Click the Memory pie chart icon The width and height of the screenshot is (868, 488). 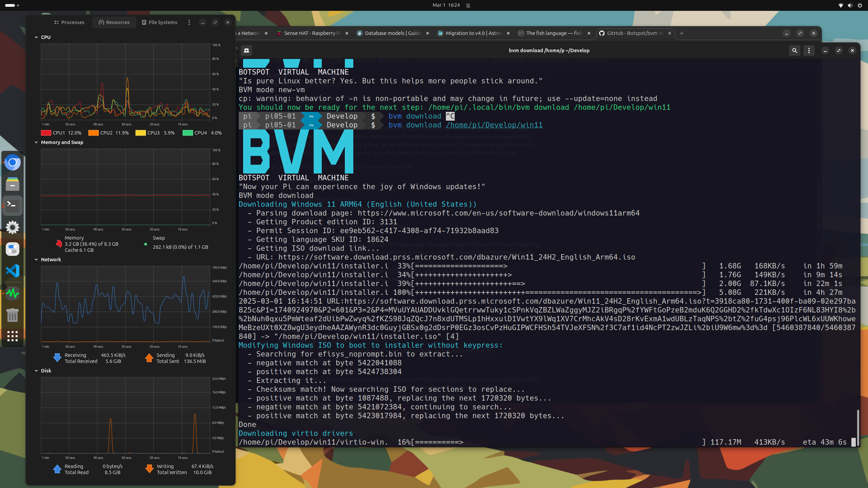(59, 244)
